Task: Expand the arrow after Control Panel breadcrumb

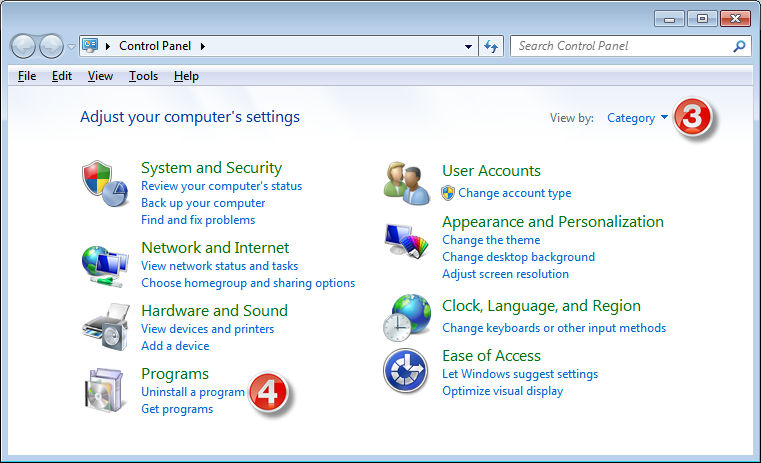Action: tap(203, 46)
